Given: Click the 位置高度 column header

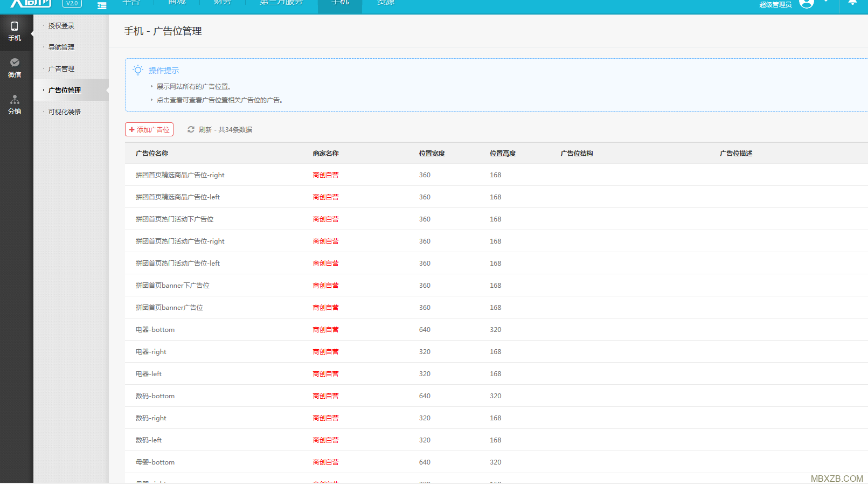Looking at the screenshot, I should pos(503,153).
